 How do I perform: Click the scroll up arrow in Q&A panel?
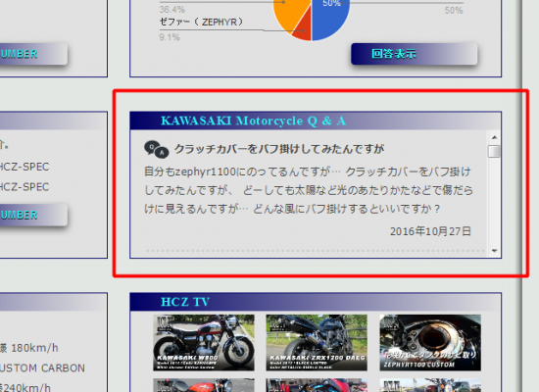click(494, 137)
